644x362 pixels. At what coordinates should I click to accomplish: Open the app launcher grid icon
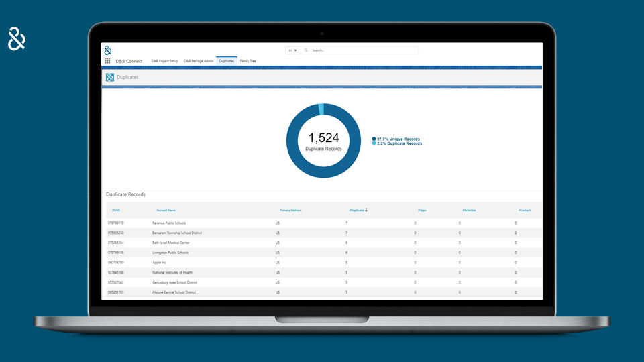pyautogui.click(x=107, y=61)
